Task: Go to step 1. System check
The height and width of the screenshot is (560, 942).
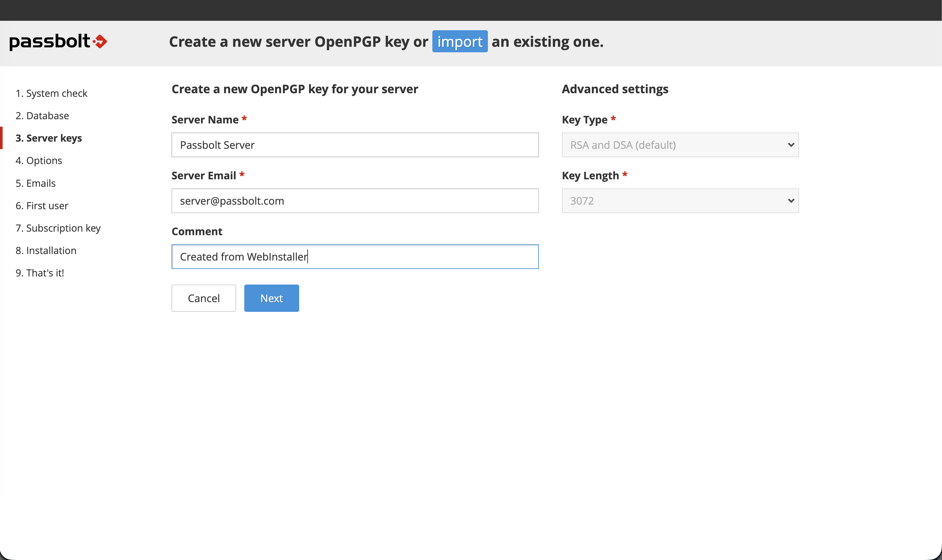Action: click(51, 93)
